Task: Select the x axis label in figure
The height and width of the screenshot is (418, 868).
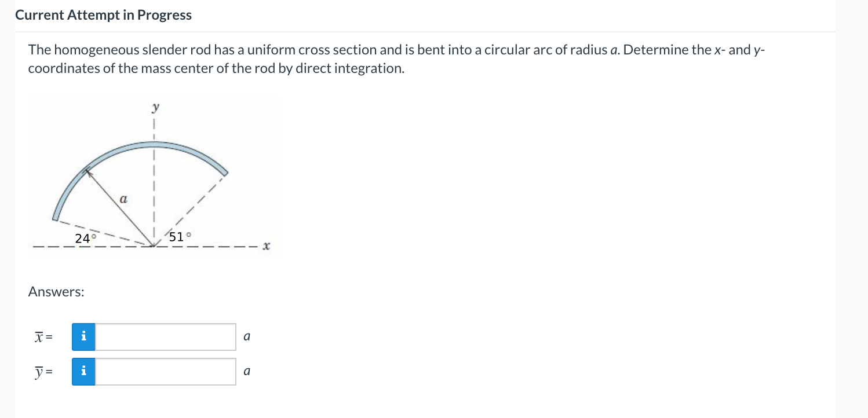Action: (267, 247)
